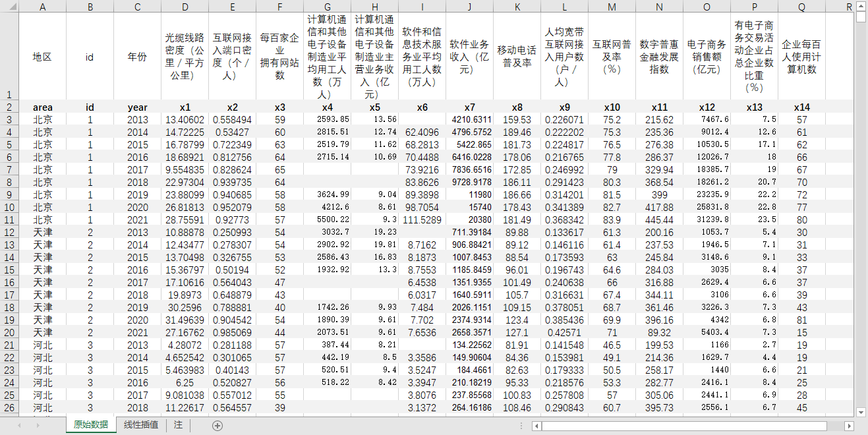Click the vertical scrollbar up arrow
This screenshot has height=435, width=868.
point(861,5)
